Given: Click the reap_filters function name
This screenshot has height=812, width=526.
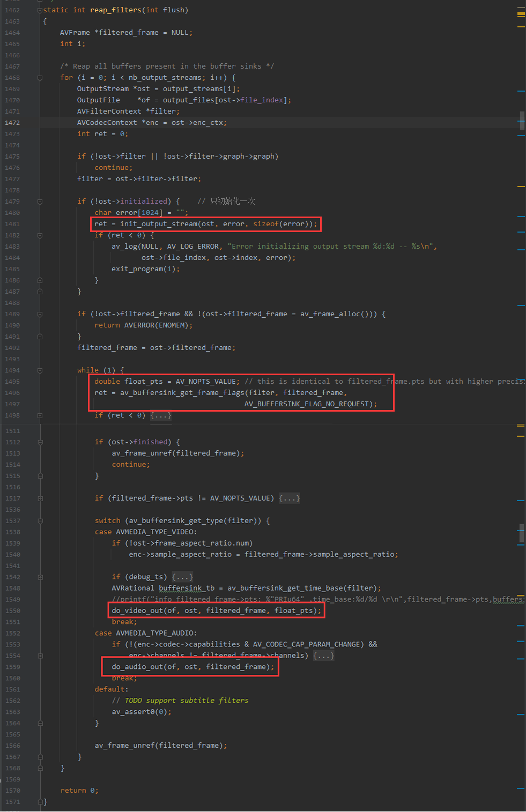Looking at the screenshot, I should tap(116, 10).
